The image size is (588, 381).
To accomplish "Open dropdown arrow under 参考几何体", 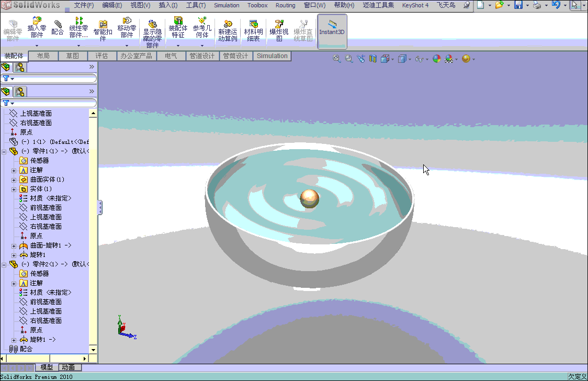I will coord(202,46).
